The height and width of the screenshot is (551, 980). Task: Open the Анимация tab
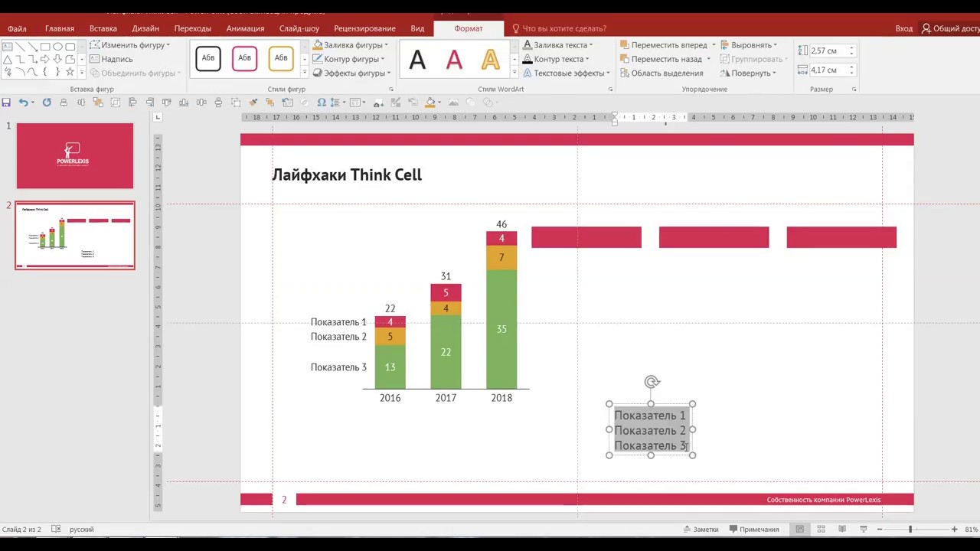[x=245, y=28]
